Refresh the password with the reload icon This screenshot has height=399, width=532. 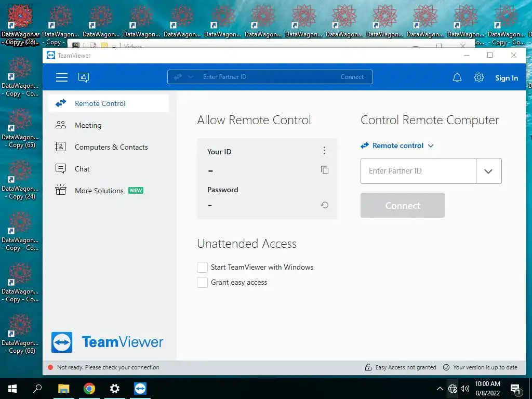click(x=324, y=205)
